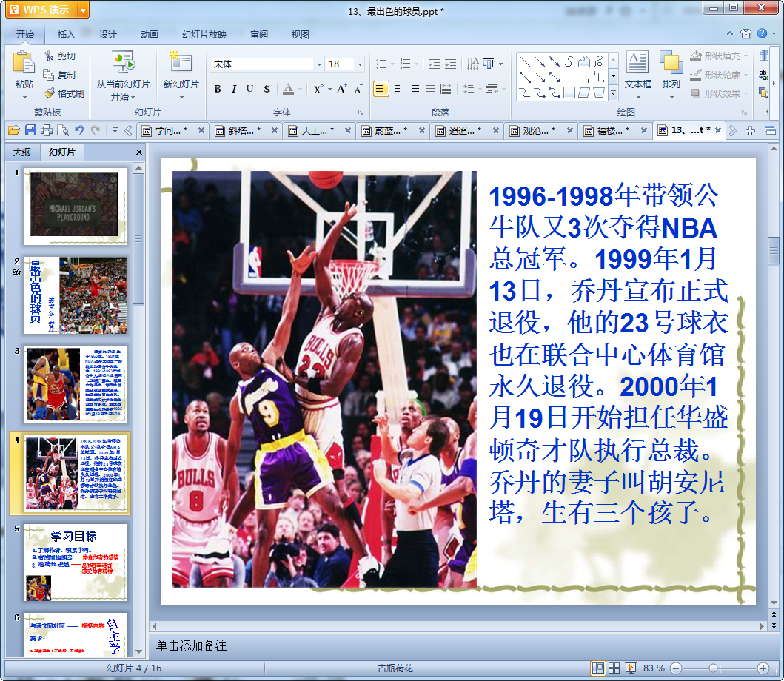Redo the last undone action

pyautogui.click(x=96, y=130)
